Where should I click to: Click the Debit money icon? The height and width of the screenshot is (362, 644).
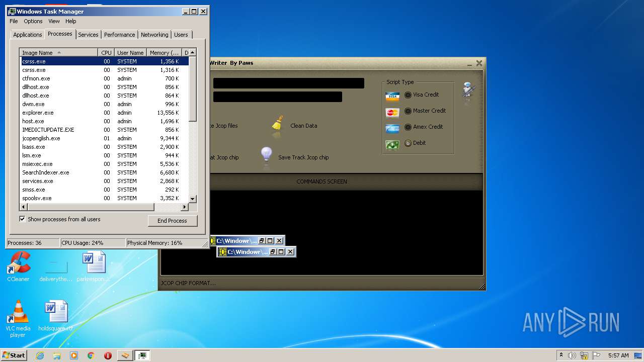coord(392,145)
